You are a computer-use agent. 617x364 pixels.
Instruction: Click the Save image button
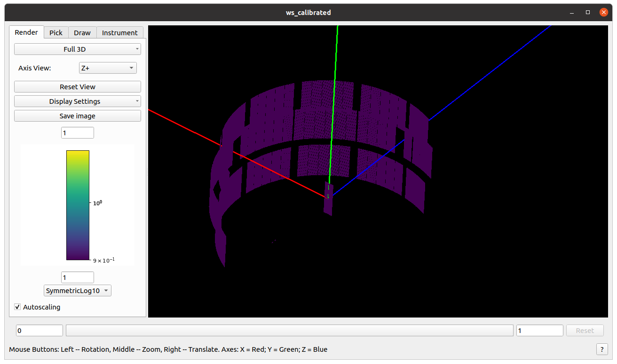coord(77,116)
